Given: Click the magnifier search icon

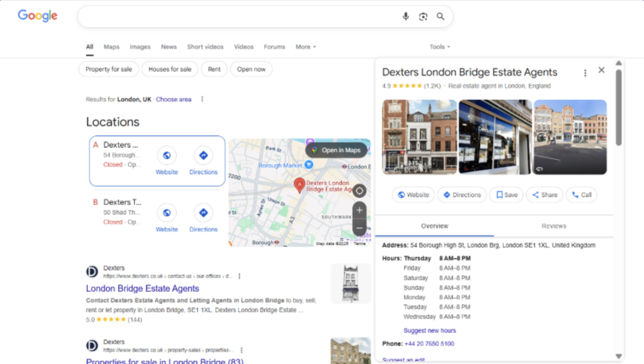Looking at the screenshot, I should pos(441,17).
